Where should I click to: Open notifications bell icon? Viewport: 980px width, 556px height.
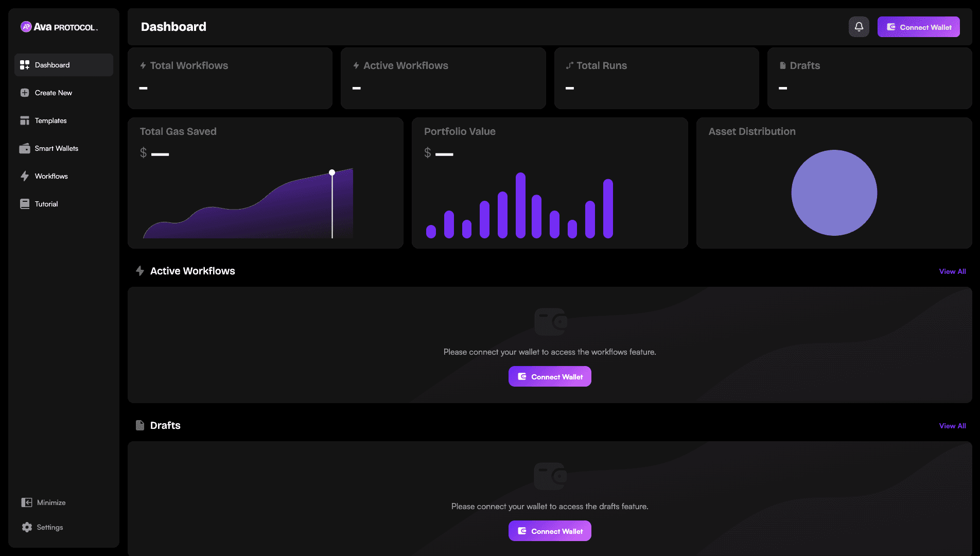click(x=859, y=27)
